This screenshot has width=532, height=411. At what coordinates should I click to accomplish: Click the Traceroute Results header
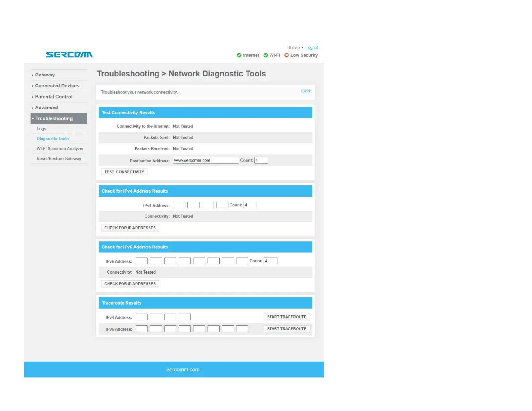click(206, 303)
